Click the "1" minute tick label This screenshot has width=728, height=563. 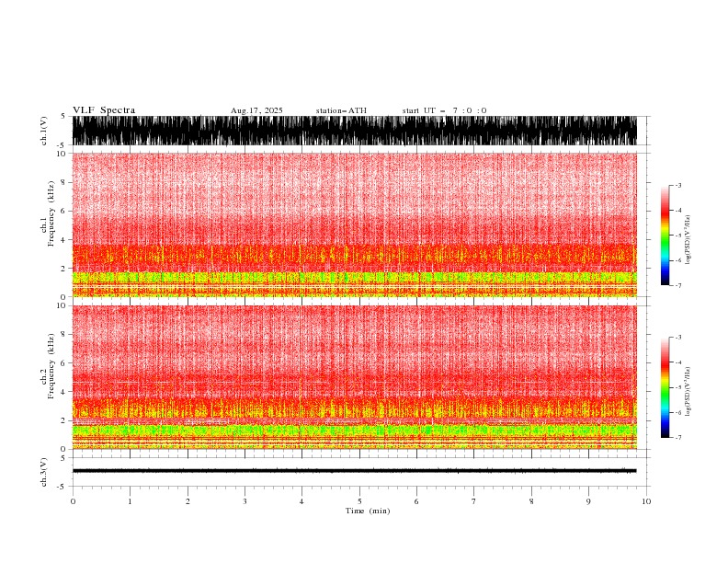(130, 501)
